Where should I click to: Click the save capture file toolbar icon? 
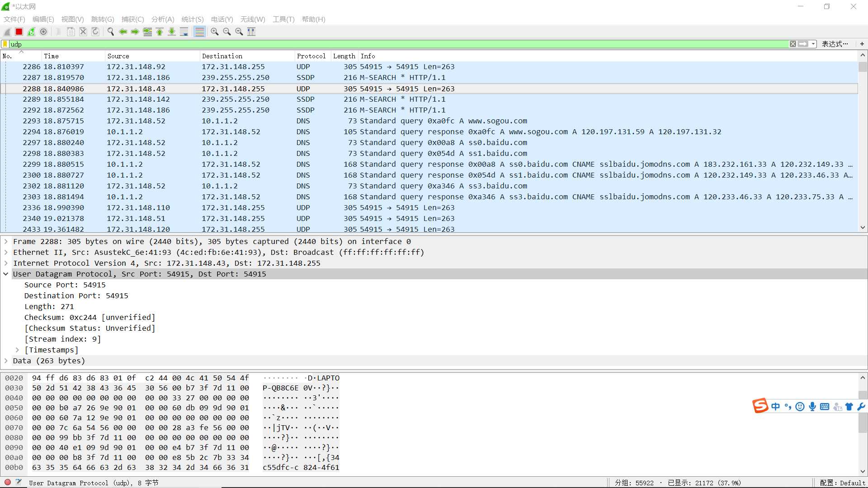click(71, 32)
